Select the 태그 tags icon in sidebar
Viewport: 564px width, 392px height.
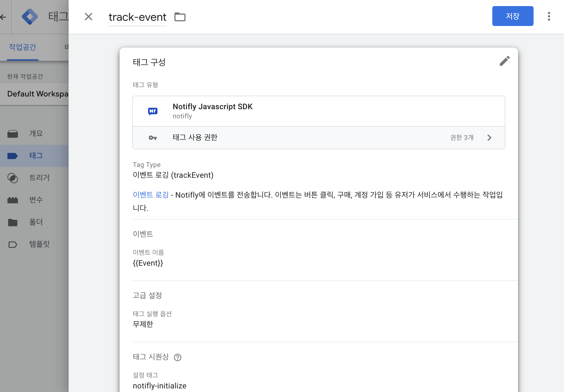tap(12, 156)
